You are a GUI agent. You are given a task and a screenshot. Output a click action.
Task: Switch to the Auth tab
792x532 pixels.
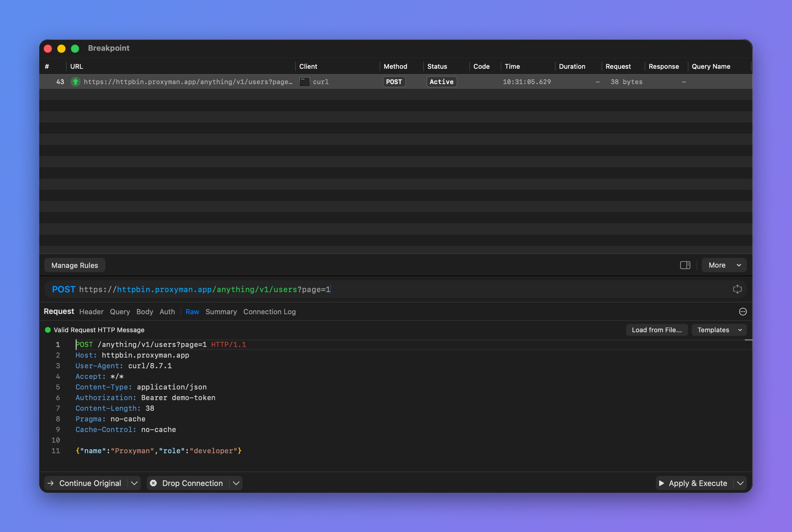167,312
